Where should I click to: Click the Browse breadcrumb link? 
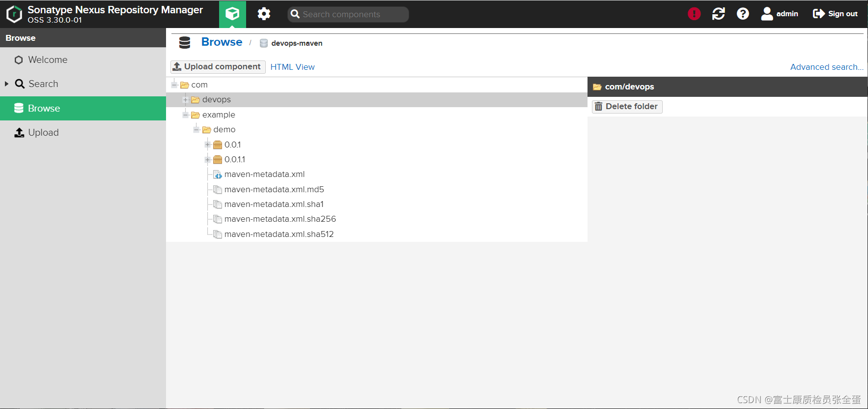(x=222, y=42)
